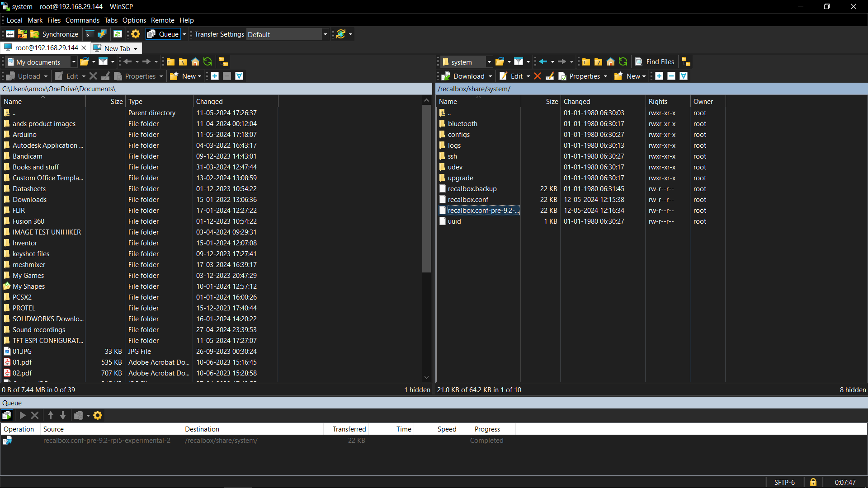The width and height of the screenshot is (868, 488).
Task: Click local panel scroll down arrow
Action: (426, 378)
